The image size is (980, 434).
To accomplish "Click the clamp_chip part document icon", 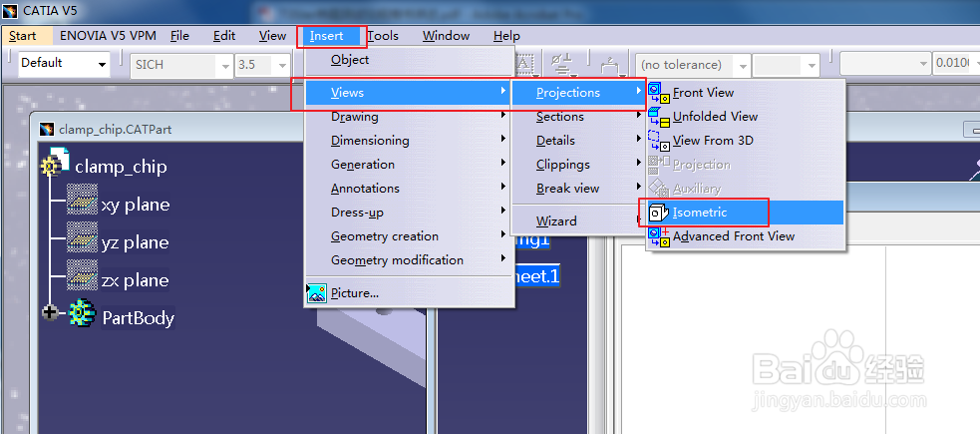I will 55,162.
